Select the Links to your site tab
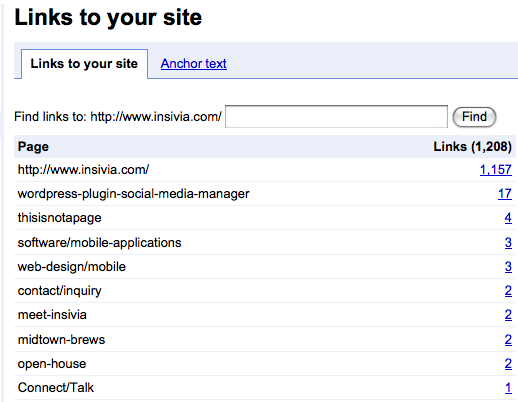This screenshot has height=402, width=518. (84, 64)
